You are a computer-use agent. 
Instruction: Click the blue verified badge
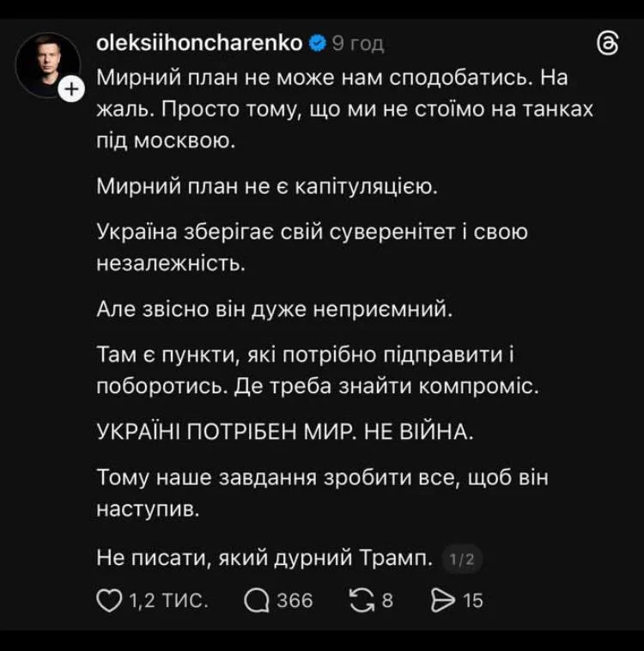coord(317,42)
